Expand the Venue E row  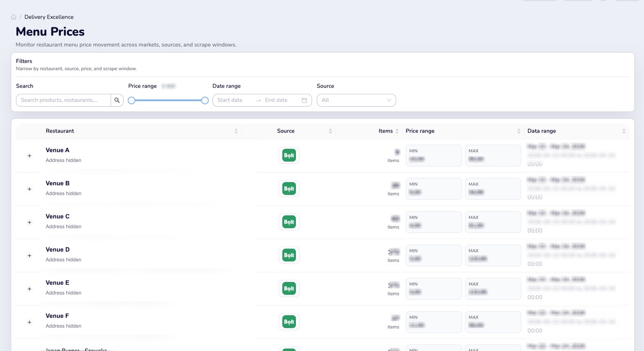click(29, 289)
